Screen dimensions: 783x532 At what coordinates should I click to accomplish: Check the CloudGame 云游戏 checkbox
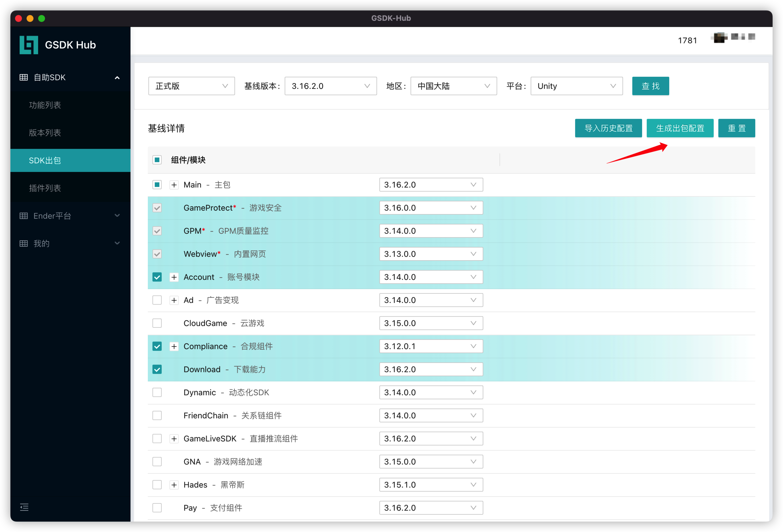tap(157, 323)
